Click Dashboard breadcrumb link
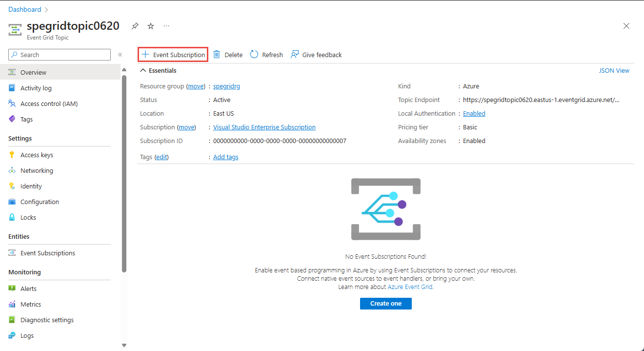The height and width of the screenshot is (351, 644). [25, 9]
